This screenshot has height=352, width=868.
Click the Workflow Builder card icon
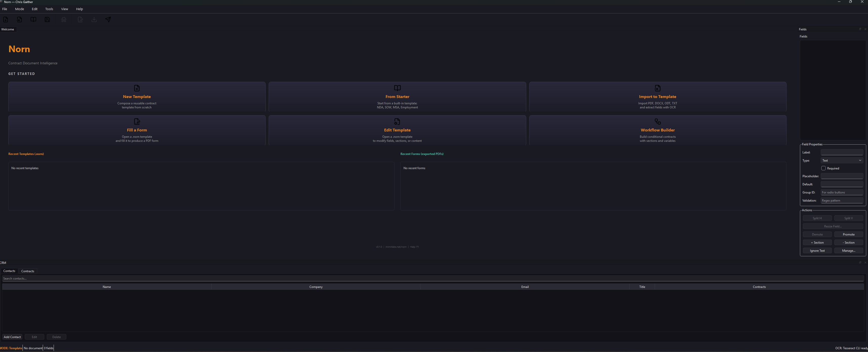click(x=658, y=121)
